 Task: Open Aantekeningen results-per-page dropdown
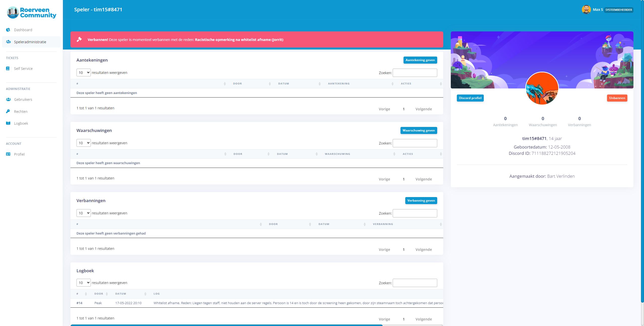point(84,73)
